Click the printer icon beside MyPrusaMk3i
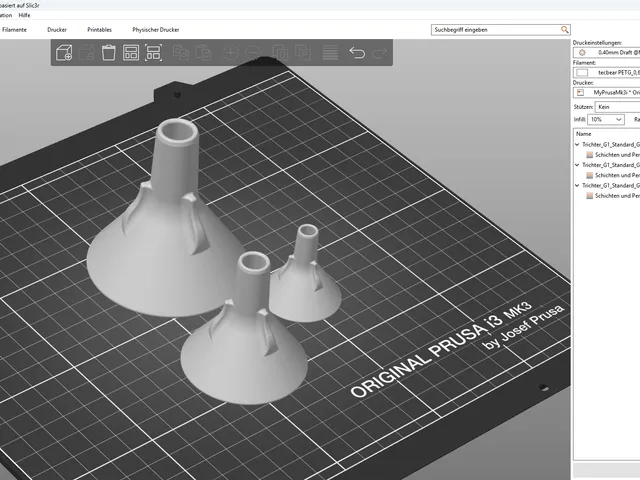The height and width of the screenshot is (480, 640). click(x=580, y=93)
